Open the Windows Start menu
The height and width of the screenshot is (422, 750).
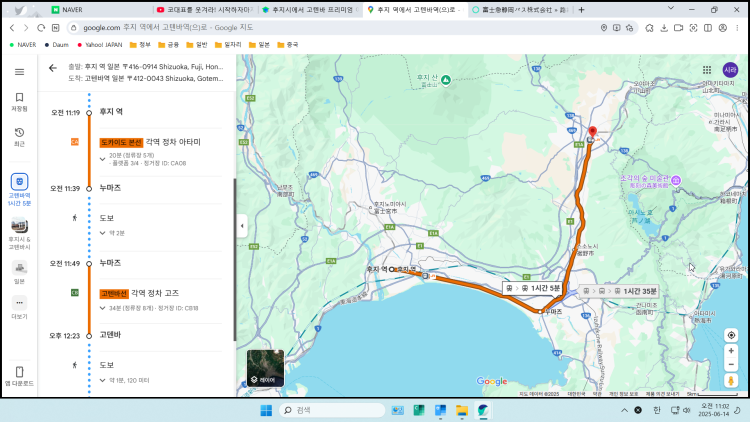click(266, 410)
